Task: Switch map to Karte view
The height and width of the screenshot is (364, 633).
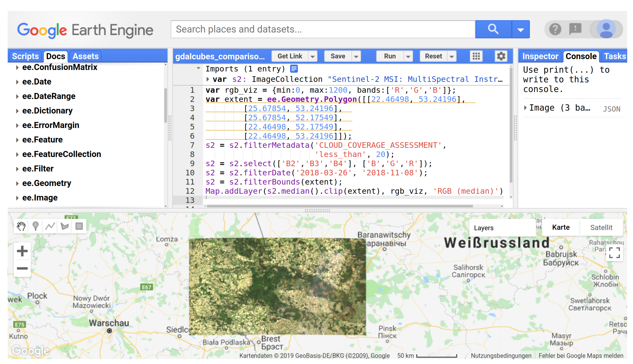Action: tap(561, 228)
